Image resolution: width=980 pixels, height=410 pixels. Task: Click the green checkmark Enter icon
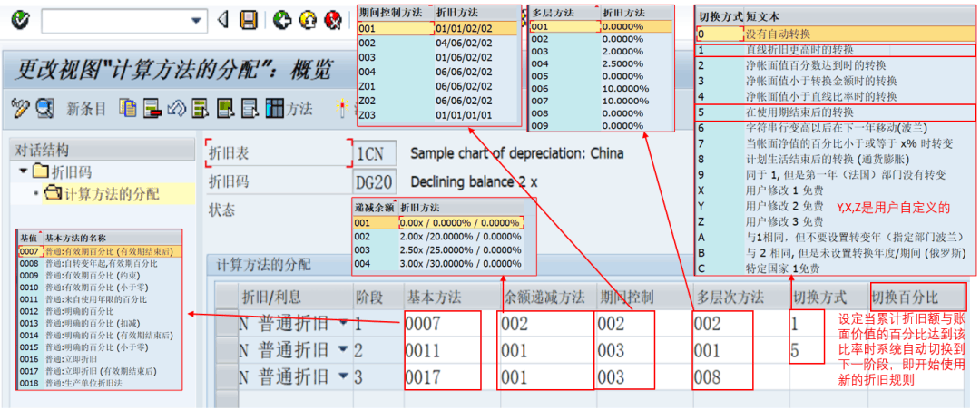[x=20, y=20]
